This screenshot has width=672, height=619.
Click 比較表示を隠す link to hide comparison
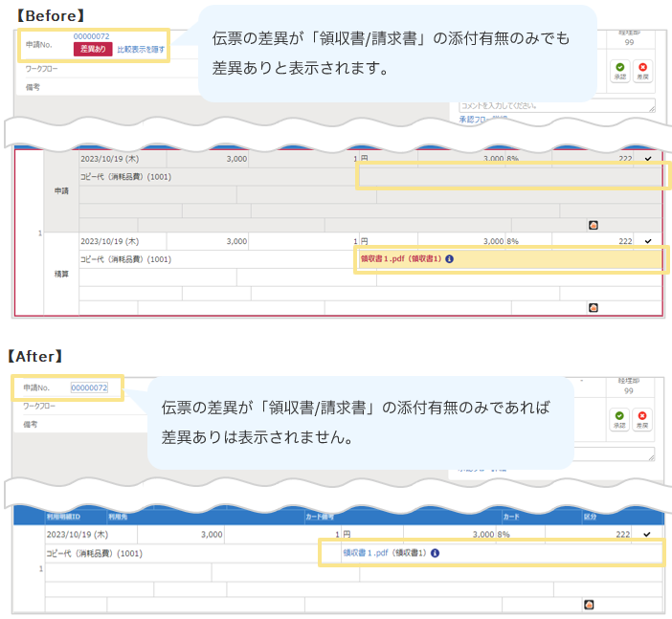(141, 49)
